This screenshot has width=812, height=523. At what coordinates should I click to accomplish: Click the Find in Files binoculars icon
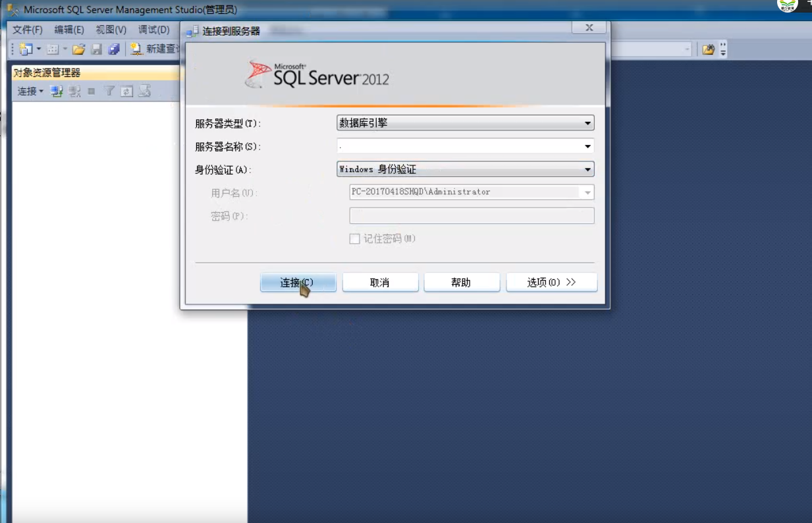(708, 49)
